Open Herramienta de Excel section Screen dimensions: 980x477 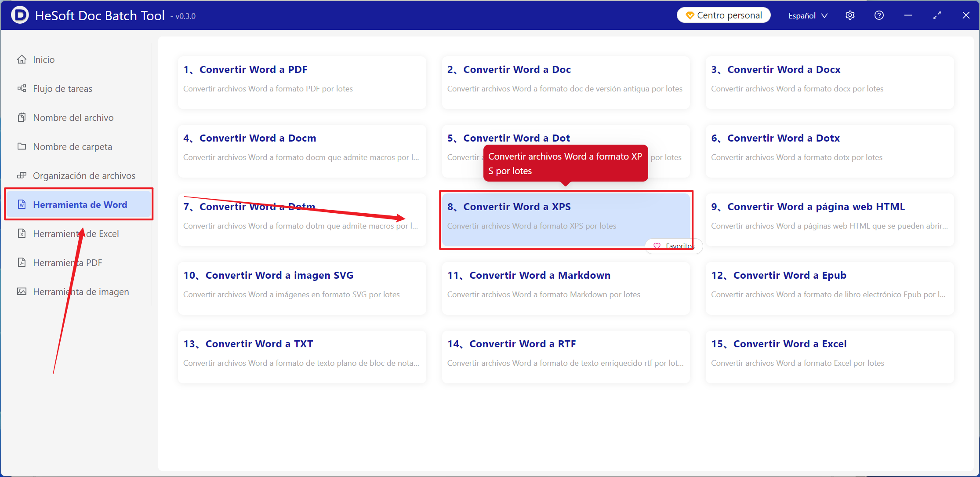pos(79,233)
